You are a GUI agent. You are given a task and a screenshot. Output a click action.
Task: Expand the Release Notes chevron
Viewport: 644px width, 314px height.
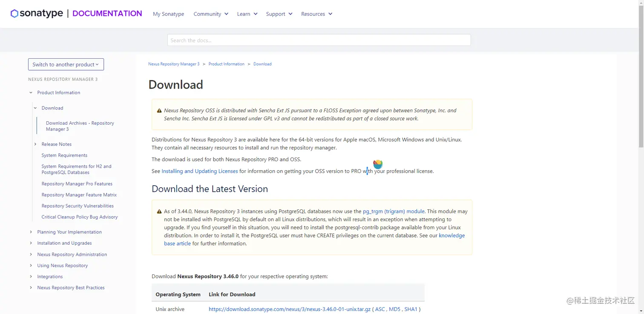point(35,144)
